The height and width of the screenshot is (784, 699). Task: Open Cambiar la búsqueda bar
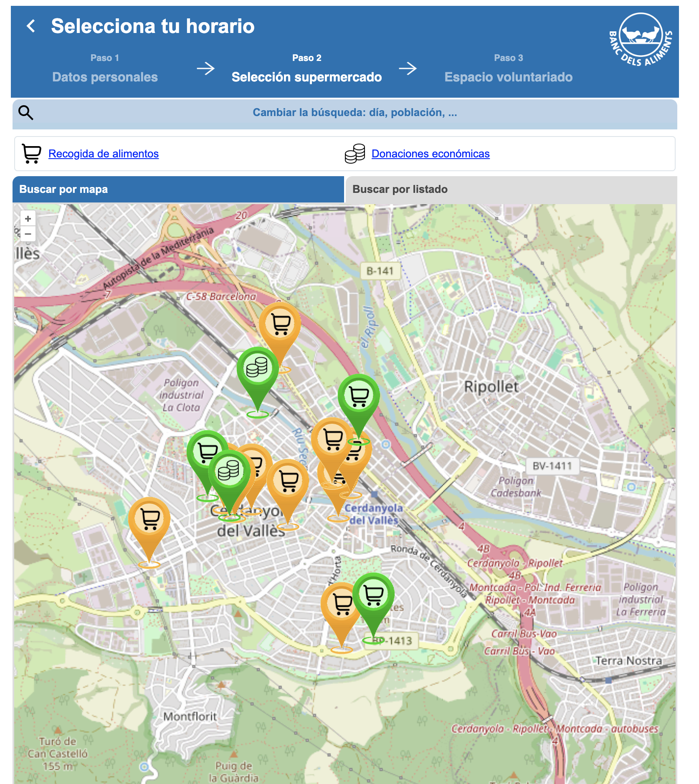[345, 114]
